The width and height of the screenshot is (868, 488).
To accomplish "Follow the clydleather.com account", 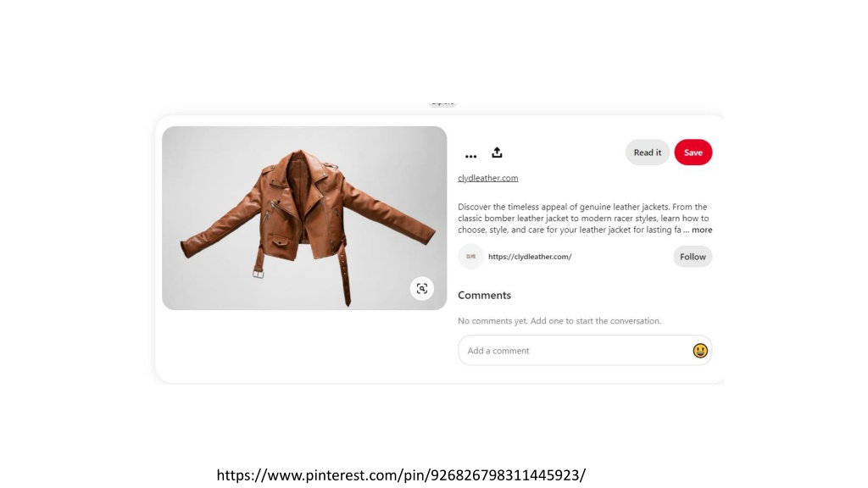I will [693, 257].
